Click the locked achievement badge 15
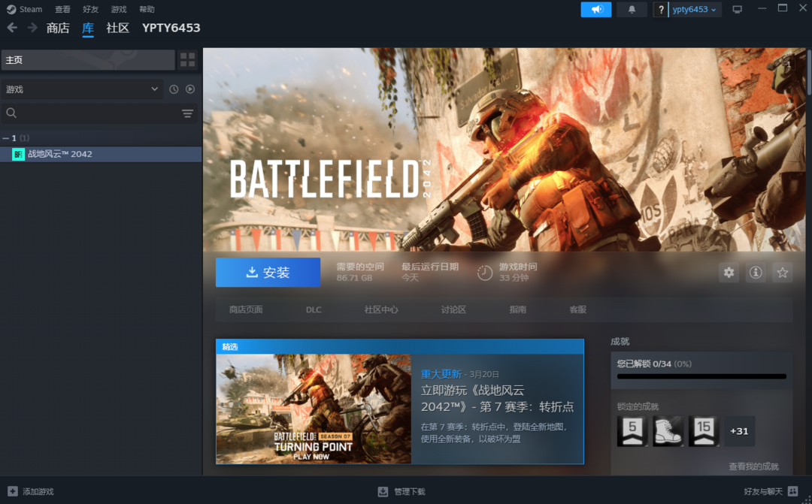Viewport: 812px width, 504px height. pos(704,431)
